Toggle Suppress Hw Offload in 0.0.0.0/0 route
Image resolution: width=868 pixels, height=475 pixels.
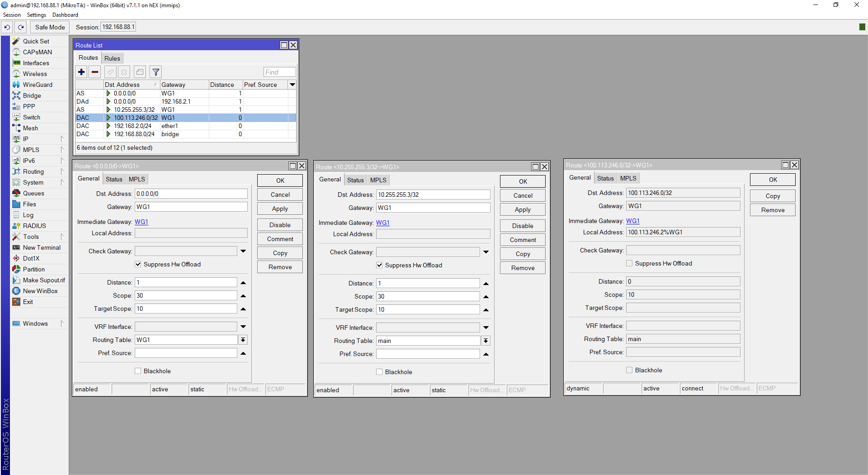click(138, 264)
